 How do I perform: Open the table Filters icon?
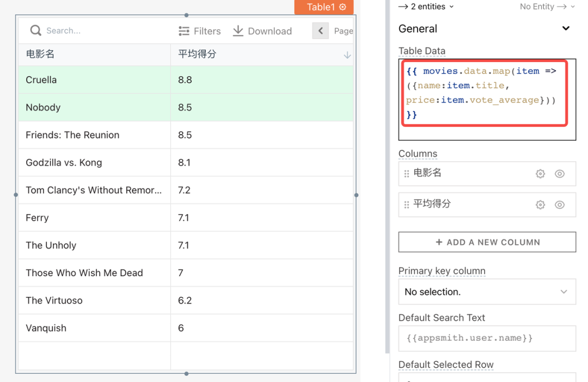184,31
